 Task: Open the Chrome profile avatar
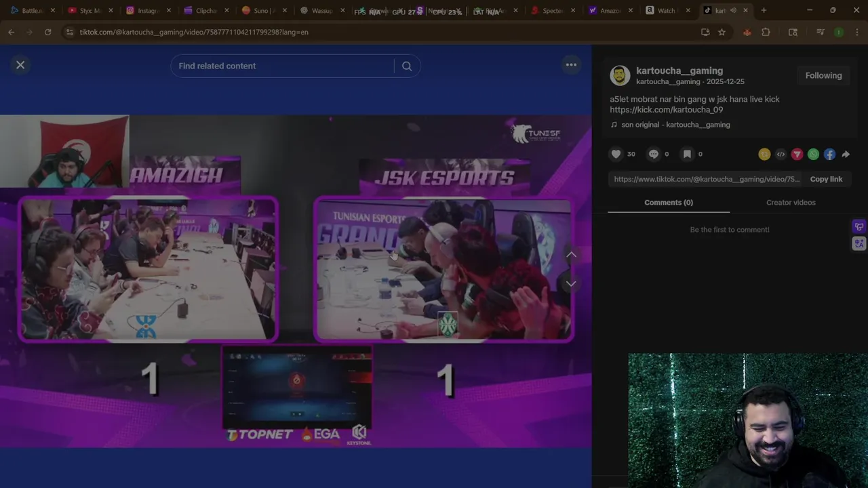tap(839, 32)
